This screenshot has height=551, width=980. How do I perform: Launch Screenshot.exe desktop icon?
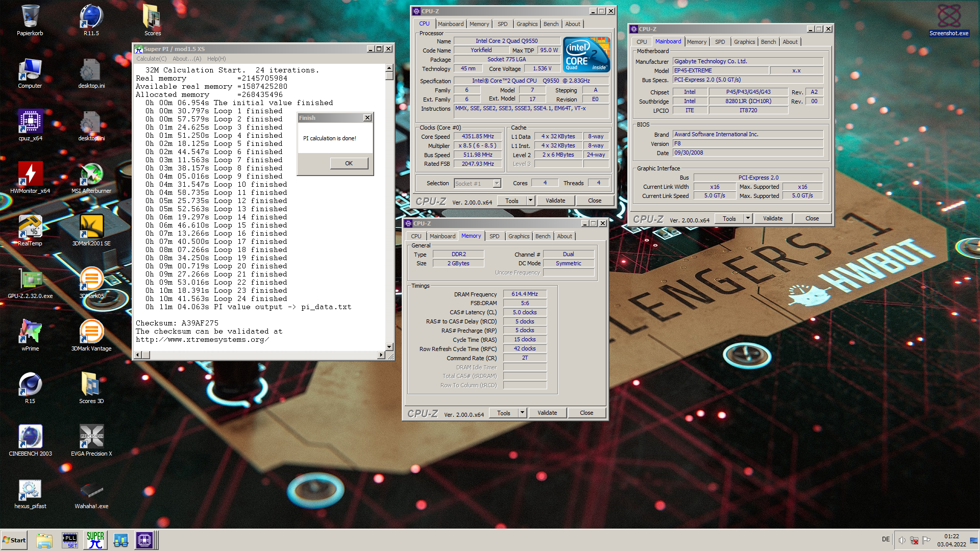point(949,20)
